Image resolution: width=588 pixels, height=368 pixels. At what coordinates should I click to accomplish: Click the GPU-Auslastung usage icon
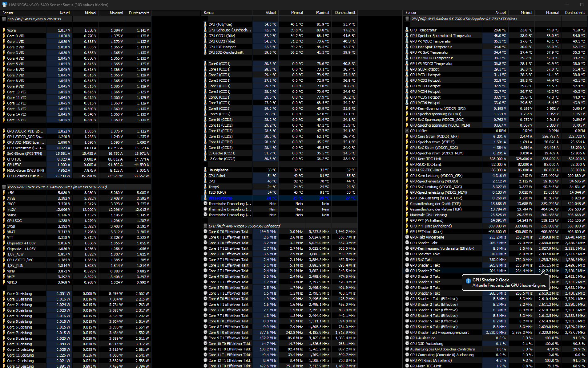(x=407, y=338)
